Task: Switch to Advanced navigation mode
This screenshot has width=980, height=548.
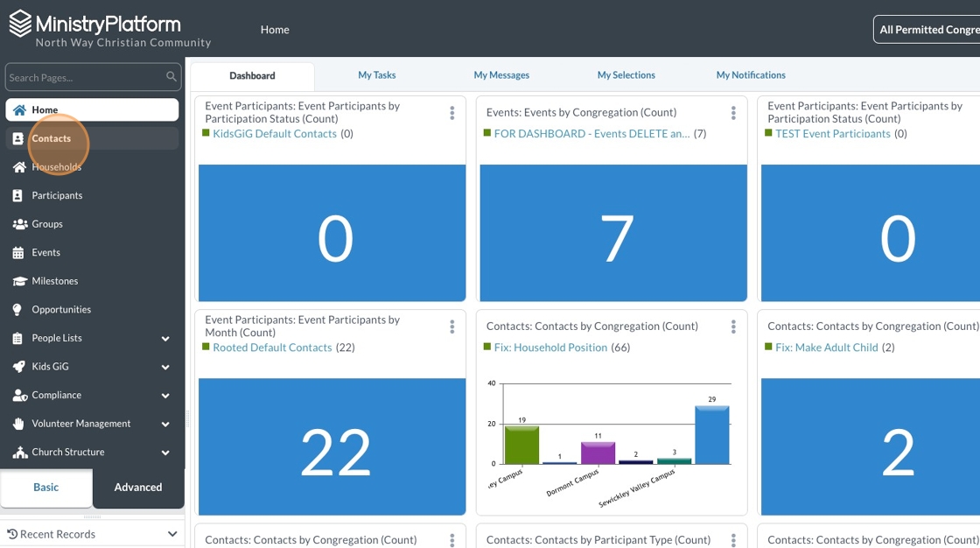Action: pyautogui.click(x=138, y=488)
